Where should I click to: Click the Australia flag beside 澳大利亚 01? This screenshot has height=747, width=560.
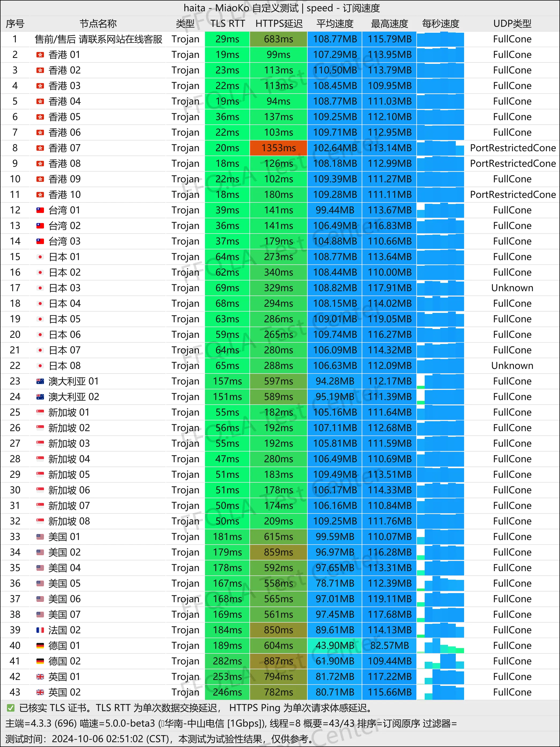point(40,381)
